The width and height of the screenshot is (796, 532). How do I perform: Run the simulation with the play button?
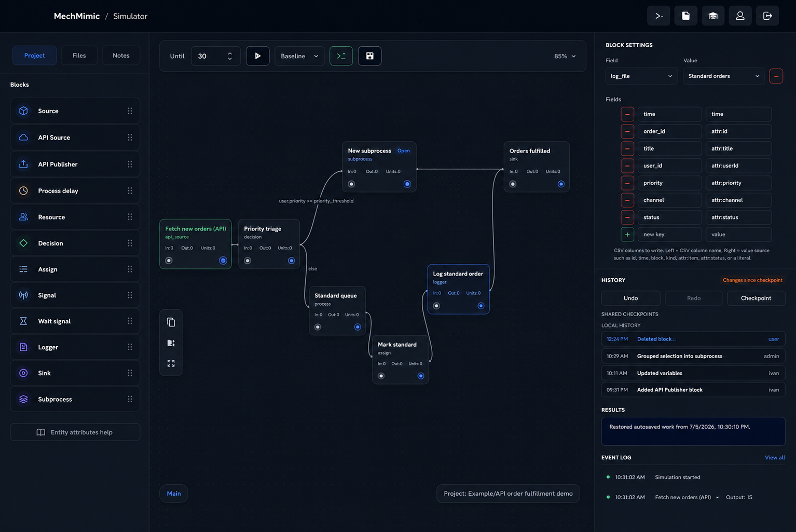click(x=257, y=56)
